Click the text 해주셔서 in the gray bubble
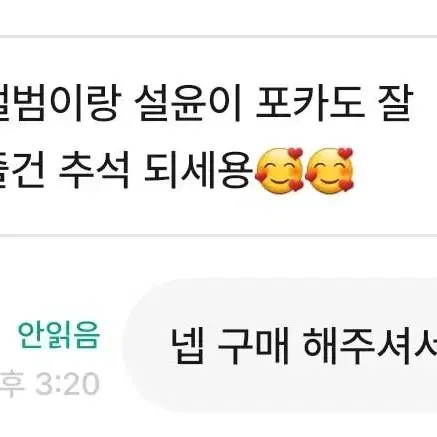 [x=370, y=346]
